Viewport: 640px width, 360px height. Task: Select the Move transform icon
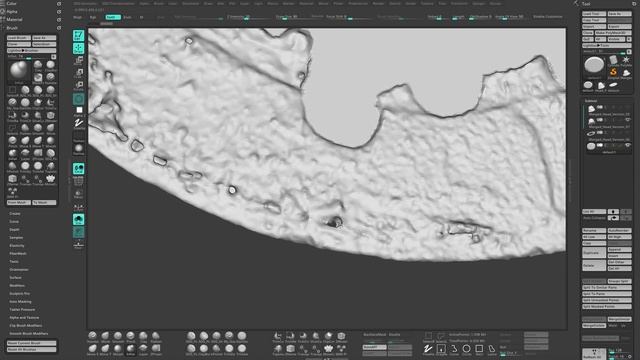pos(78,61)
